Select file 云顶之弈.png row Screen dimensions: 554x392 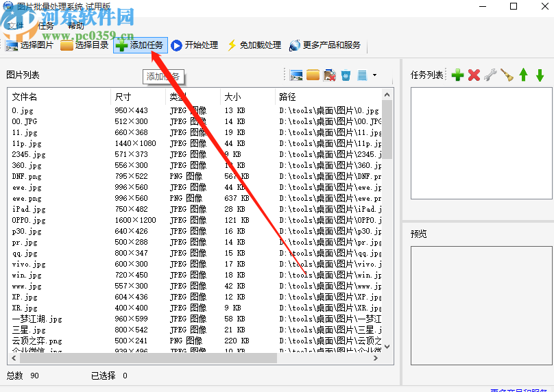[x=195, y=341]
